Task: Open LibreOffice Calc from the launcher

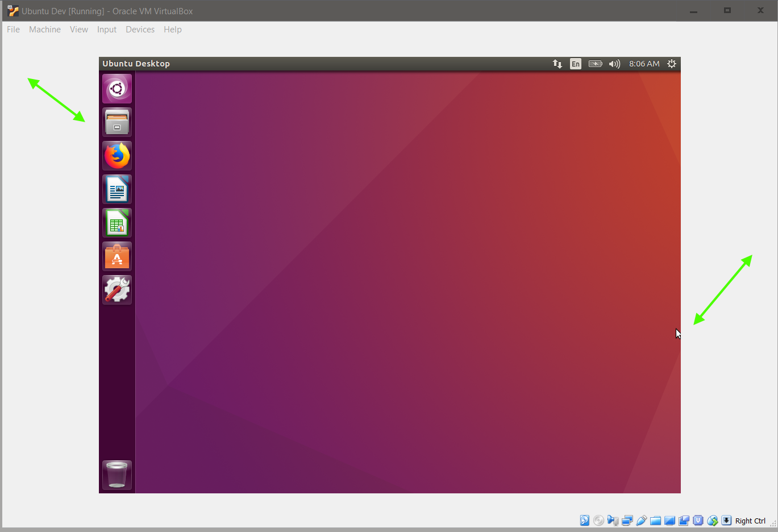Action: (x=117, y=223)
